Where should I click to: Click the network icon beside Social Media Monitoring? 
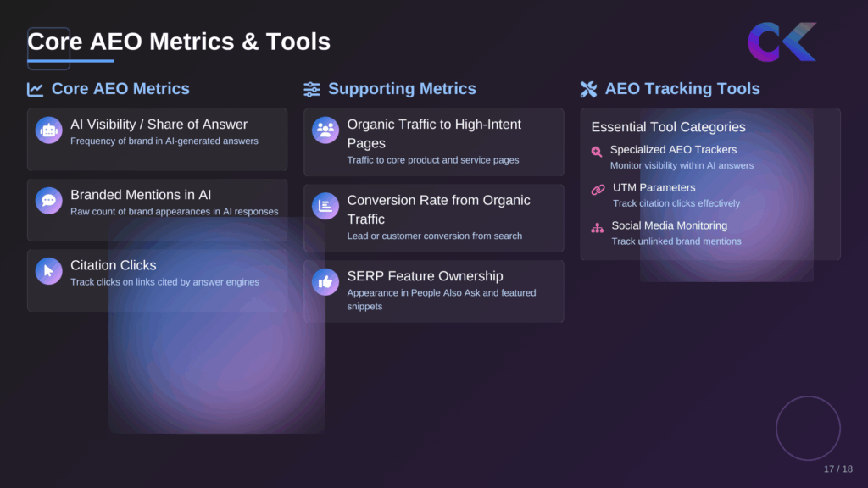point(596,227)
